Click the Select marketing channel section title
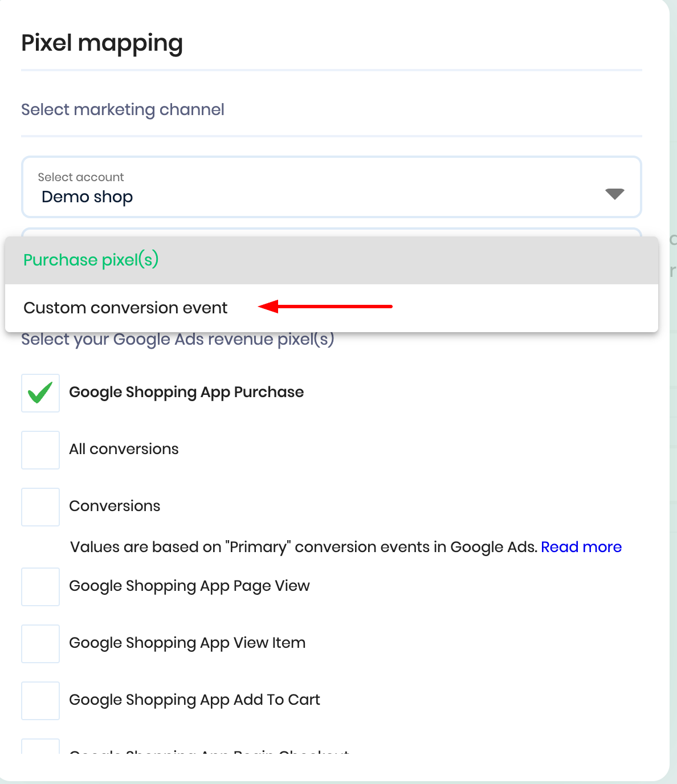 (123, 109)
